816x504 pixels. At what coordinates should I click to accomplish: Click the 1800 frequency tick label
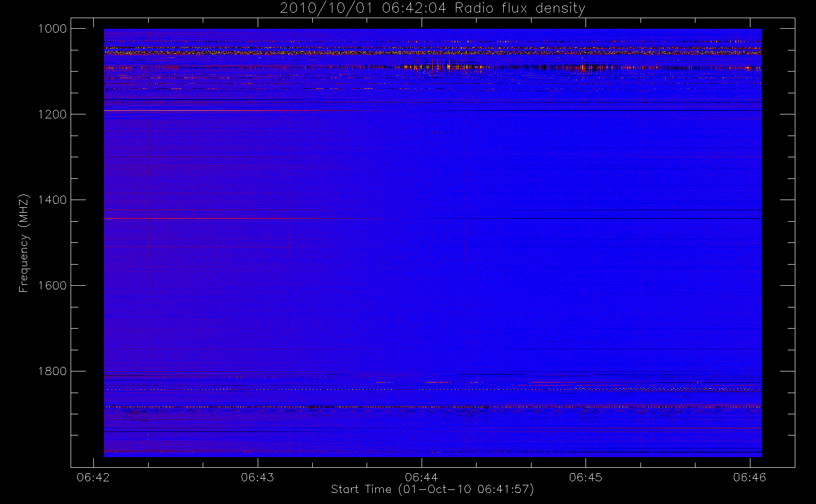tap(52, 371)
